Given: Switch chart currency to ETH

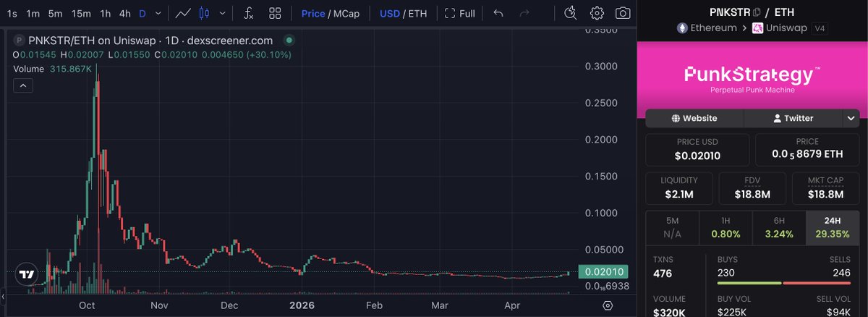Looking at the screenshot, I should pyautogui.click(x=417, y=13).
